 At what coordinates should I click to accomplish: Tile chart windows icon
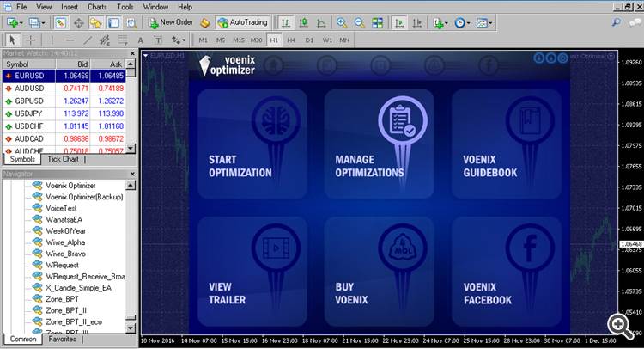point(377,22)
